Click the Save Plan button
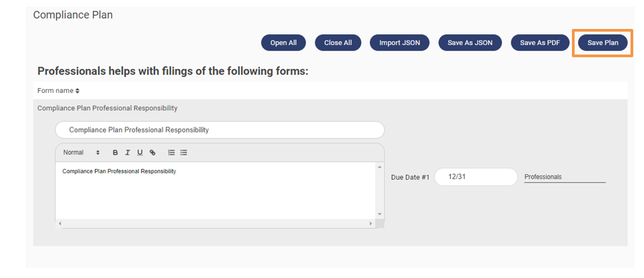This screenshot has height=278, width=644. [602, 42]
